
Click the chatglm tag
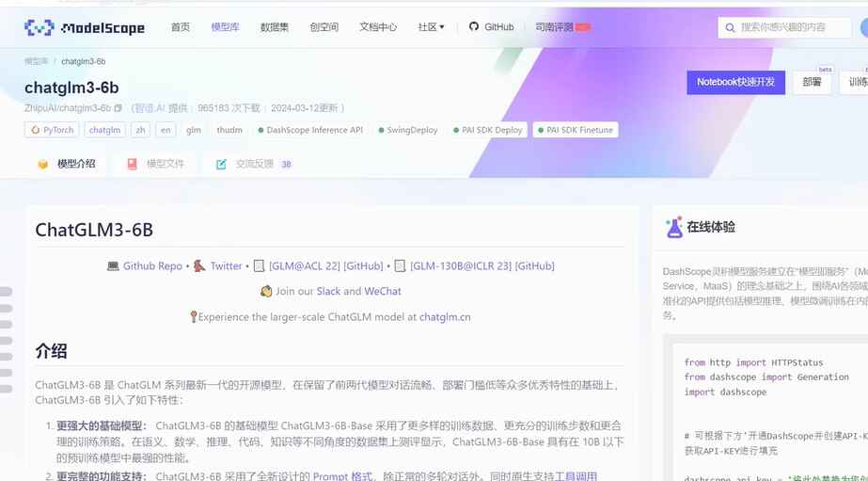pos(104,130)
